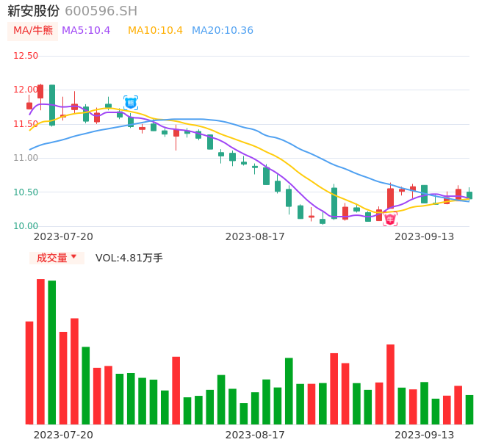Click the 2023-09-13 date label under volume chart
The image size is (504, 445).
click(425, 435)
